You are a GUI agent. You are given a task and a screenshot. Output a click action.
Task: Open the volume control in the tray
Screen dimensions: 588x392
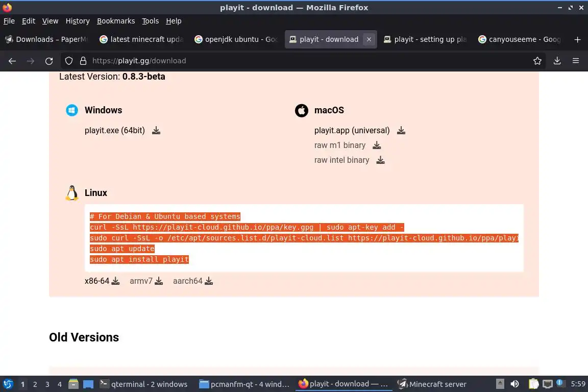tap(515, 384)
